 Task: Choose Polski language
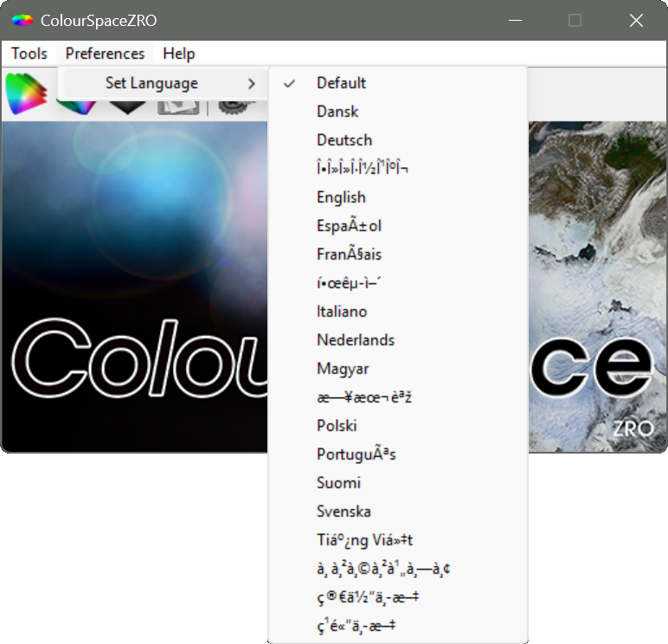(x=398, y=426)
